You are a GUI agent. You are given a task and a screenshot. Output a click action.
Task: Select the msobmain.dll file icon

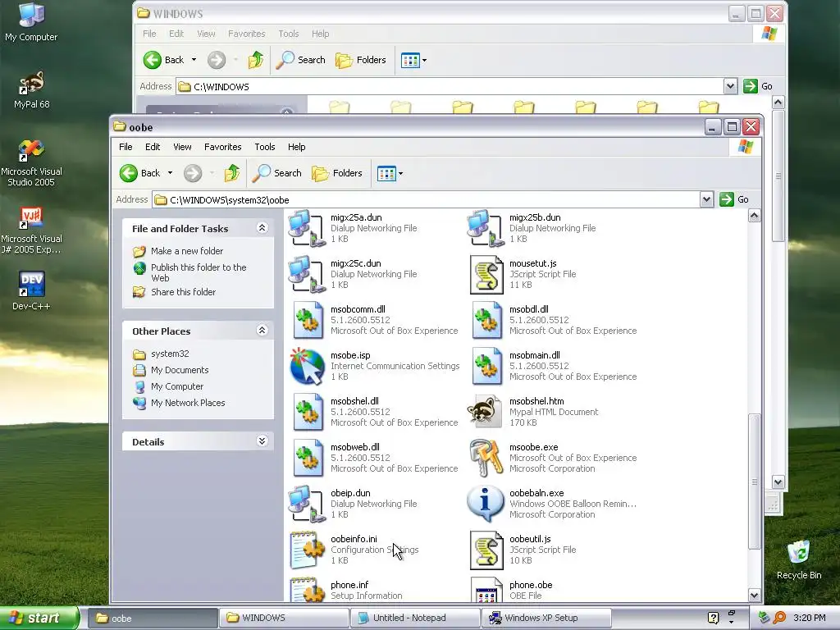[487, 367]
